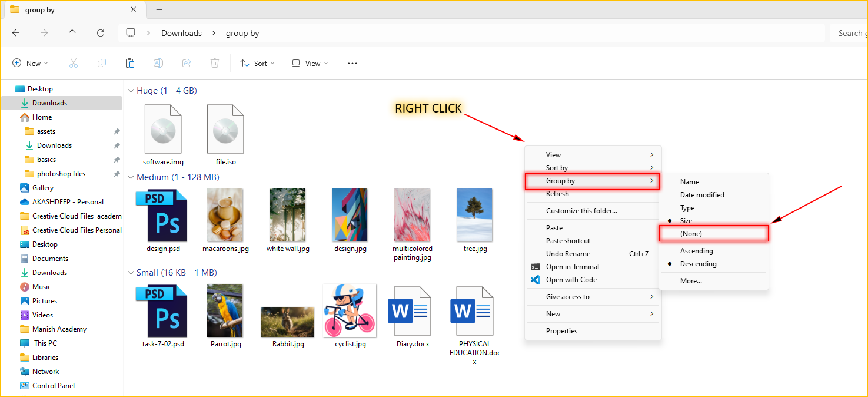Choose Descending order in Group by submenu
868x397 pixels.
click(x=698, y=264)
